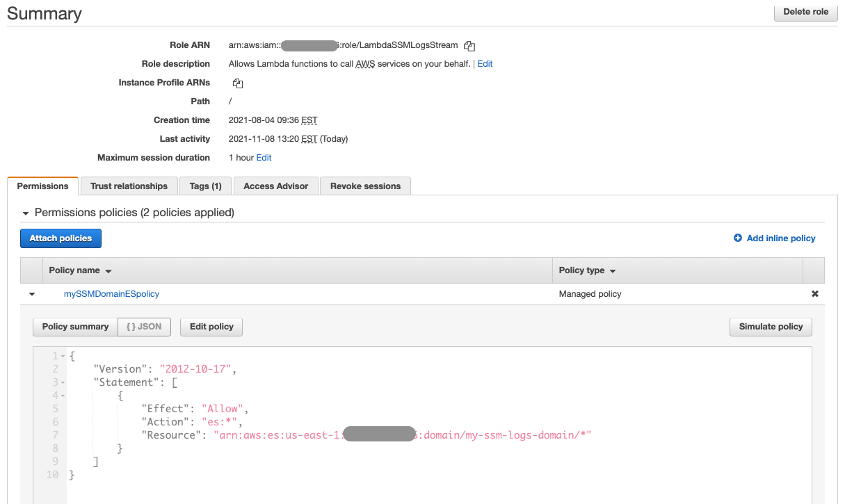Click the Attach policies button
This screenshot has width=845, height=504.
pyautogui.click(x=61, y=238)
